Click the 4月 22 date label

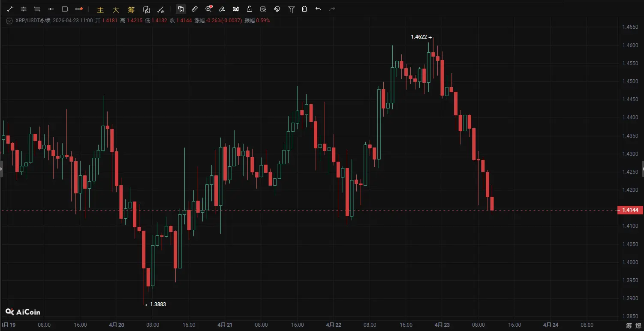[334, 325]
